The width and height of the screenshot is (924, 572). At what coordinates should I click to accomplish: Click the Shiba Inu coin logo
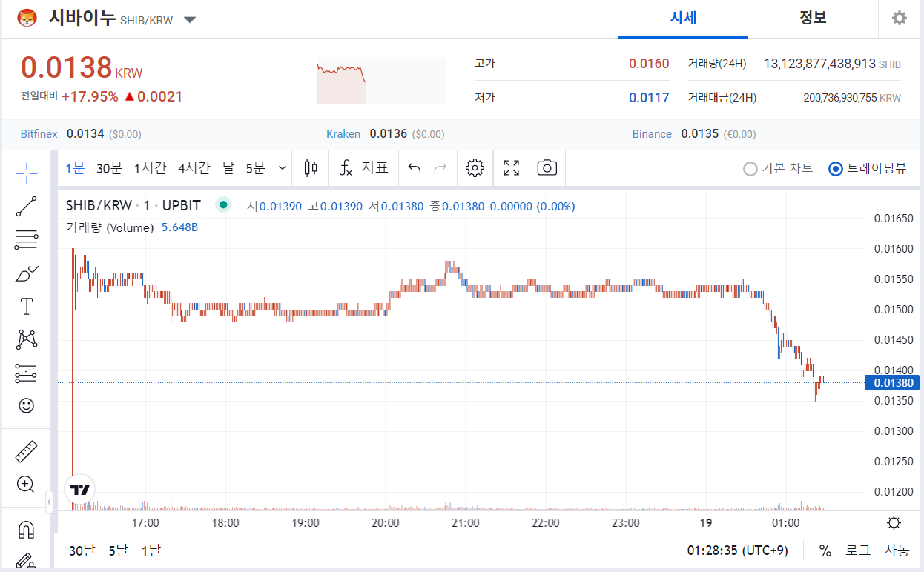[27, 18]
